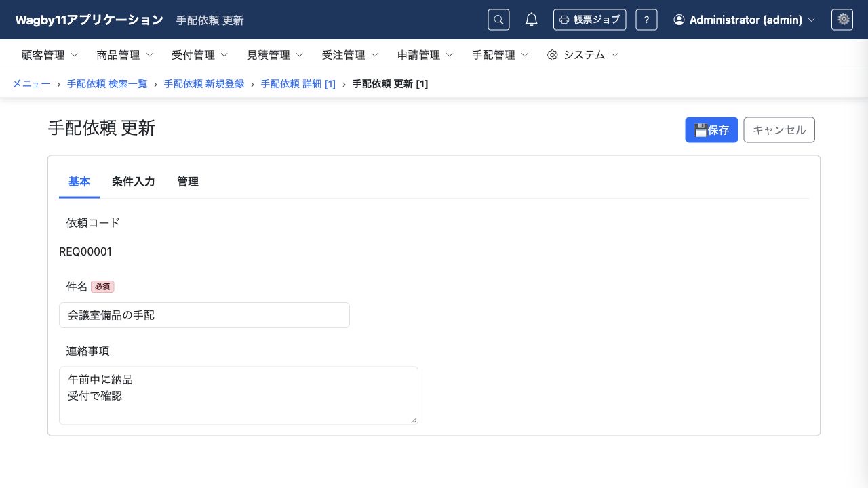868x488 pixels.
Task: Open the システム menu
Action: click(x=583, y=55)
